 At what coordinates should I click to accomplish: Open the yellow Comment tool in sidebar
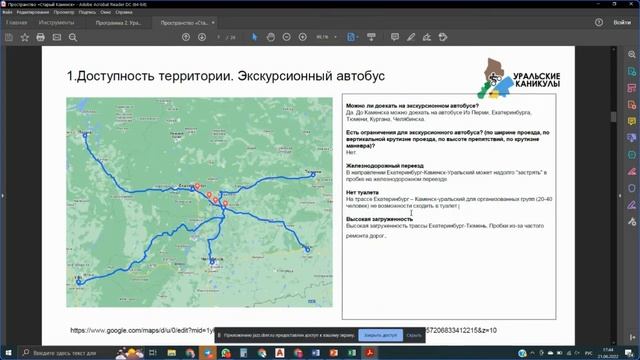coord(632,121)
